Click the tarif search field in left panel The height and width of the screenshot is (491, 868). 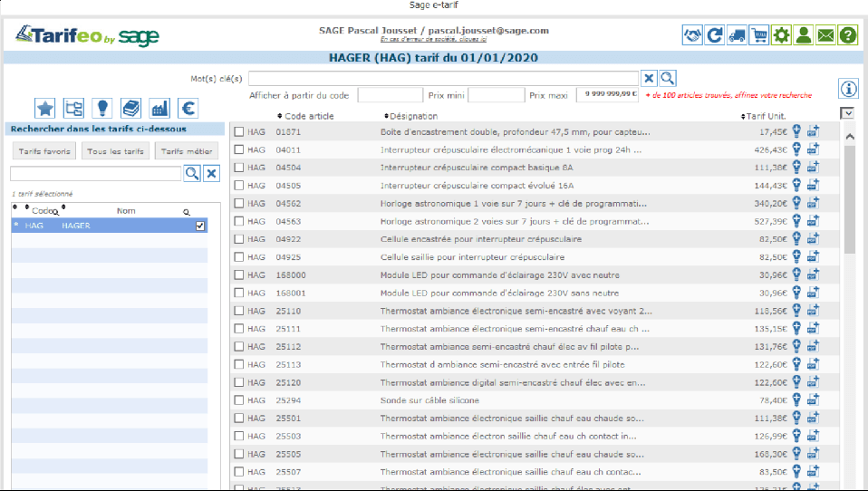point(96,173)
